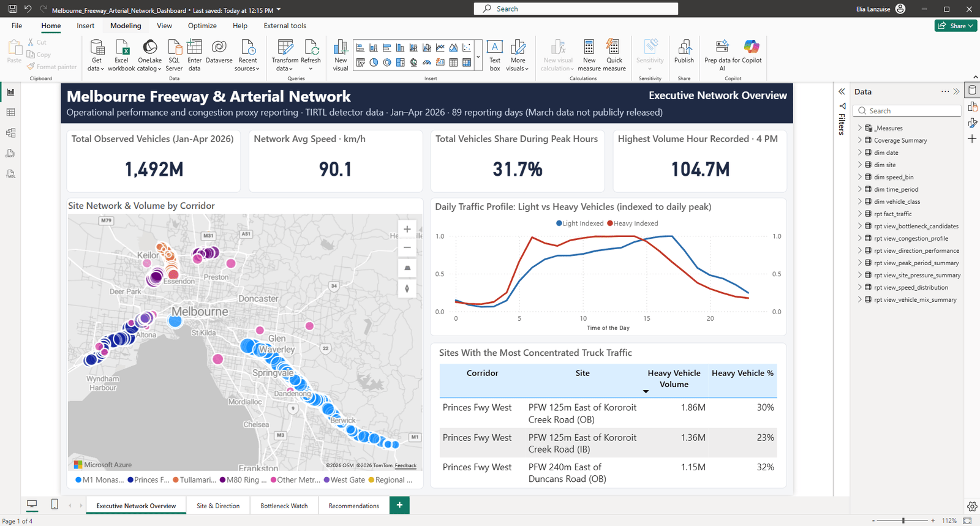The width and height of the screenshot is (980, 526).
Task: Expand the _Measures table
Action: 860,128
